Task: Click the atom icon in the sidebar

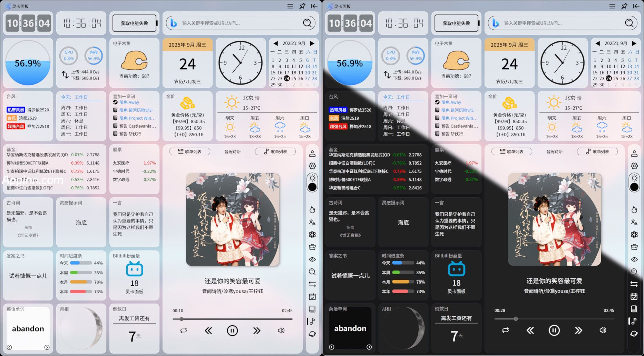Action: (312, 235)
